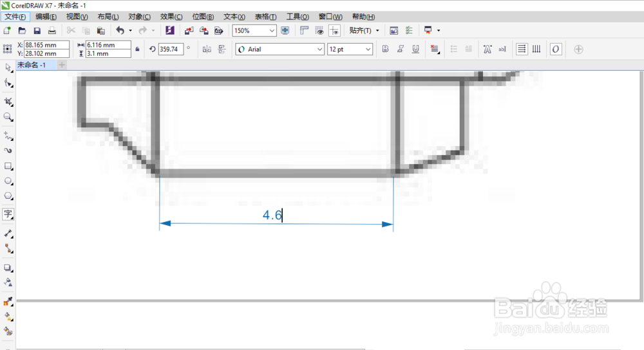Image resolution: width=644 pixels, height=350 pixels.
Task: Open the Edit Text (abI) button
Action: tap(502, 50)
